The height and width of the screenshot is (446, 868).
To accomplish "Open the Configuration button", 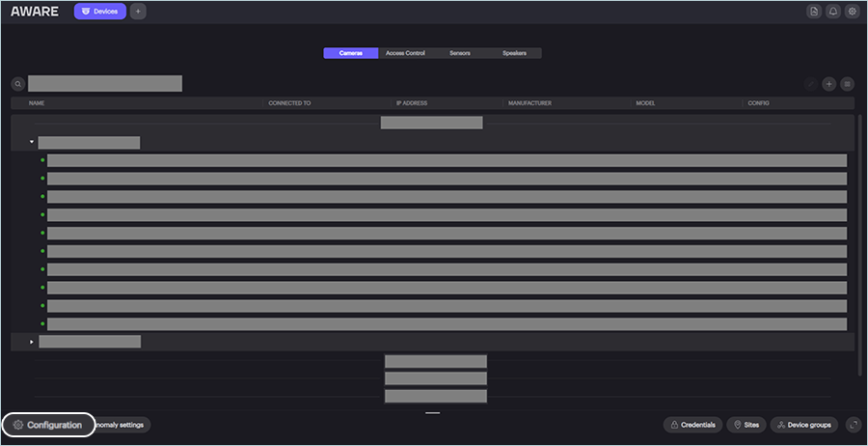I will [48, 425].
